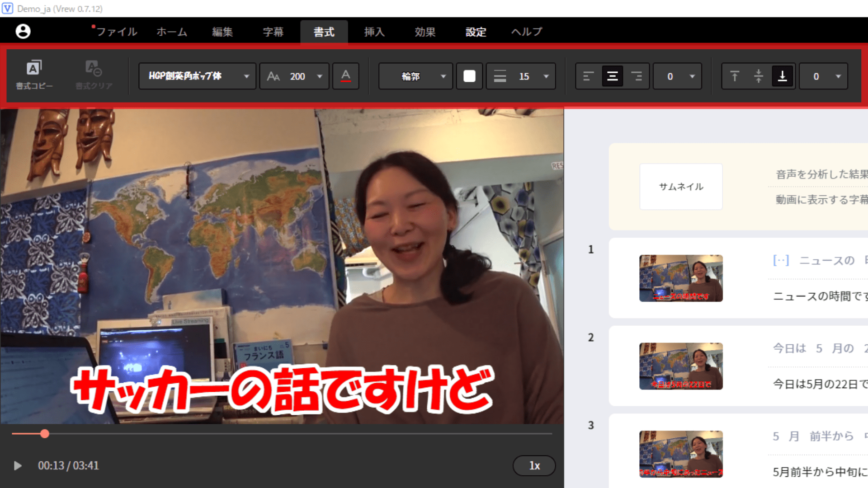Open the 効果 menu tab
The width and height of the screenshot is (868, 488).
coord(425,32)
